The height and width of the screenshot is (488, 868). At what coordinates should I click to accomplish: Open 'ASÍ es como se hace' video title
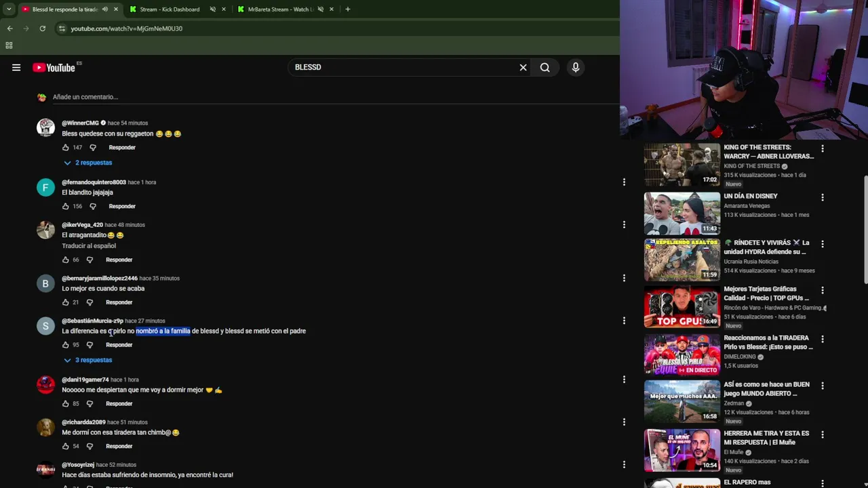[x=766, y=388]
